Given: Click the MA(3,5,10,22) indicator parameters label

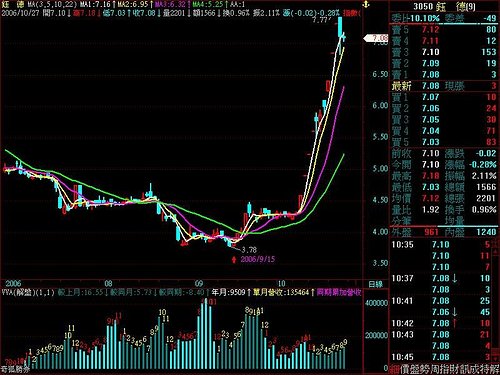Looking at the screenshot, I should pos(52,4).
